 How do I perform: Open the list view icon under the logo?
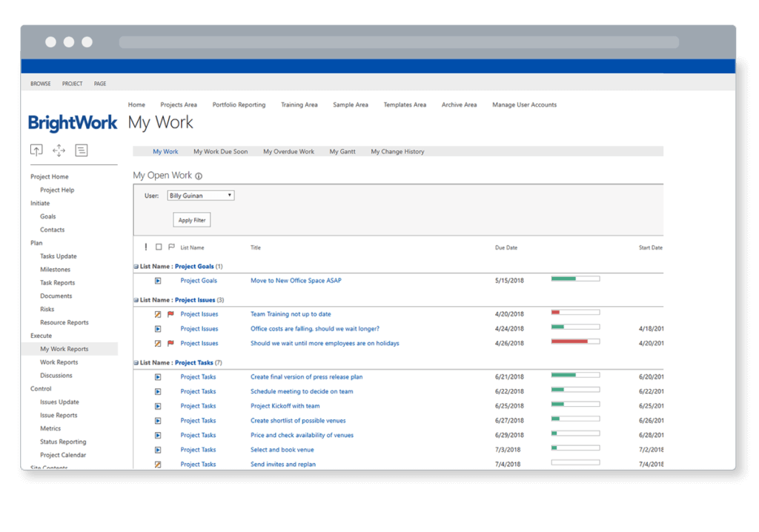tap(81, 150)
